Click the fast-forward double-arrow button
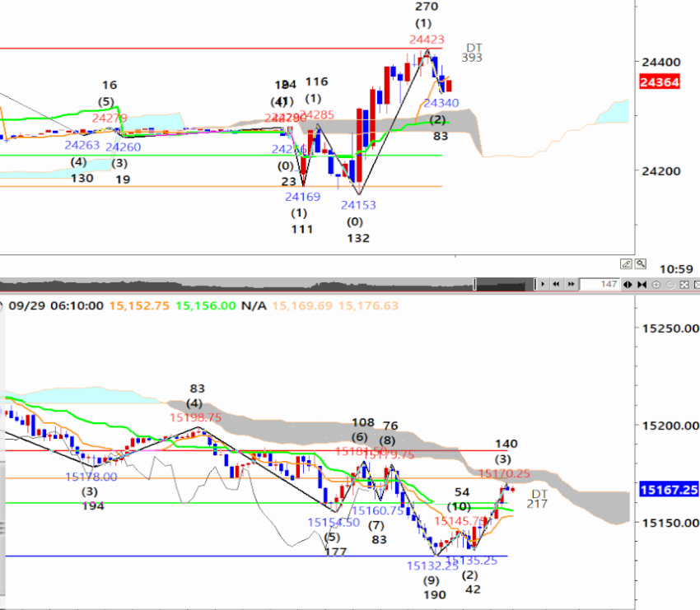This screenshot has height=610, width=700. (569, 285)
